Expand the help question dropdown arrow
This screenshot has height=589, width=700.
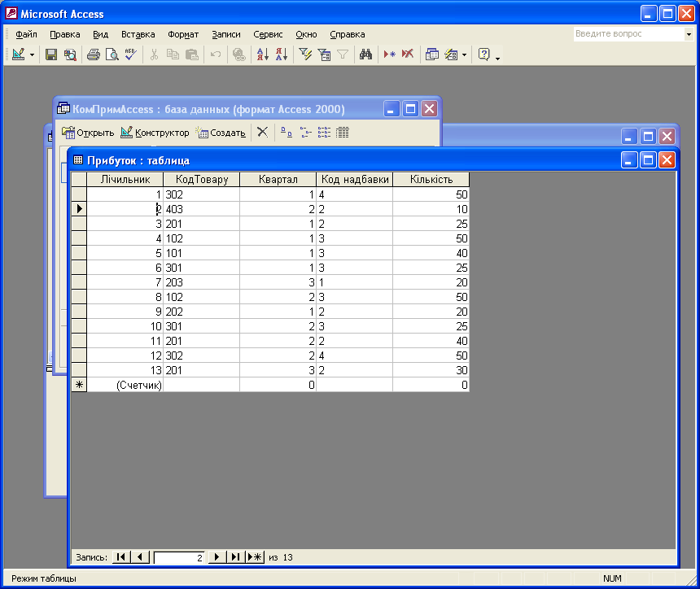(689, 34)
